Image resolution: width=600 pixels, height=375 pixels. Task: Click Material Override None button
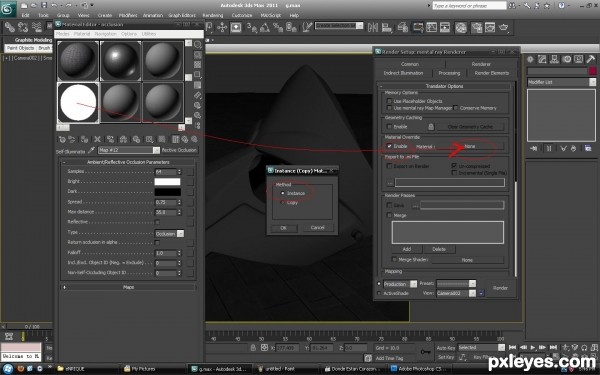[470, 146]
